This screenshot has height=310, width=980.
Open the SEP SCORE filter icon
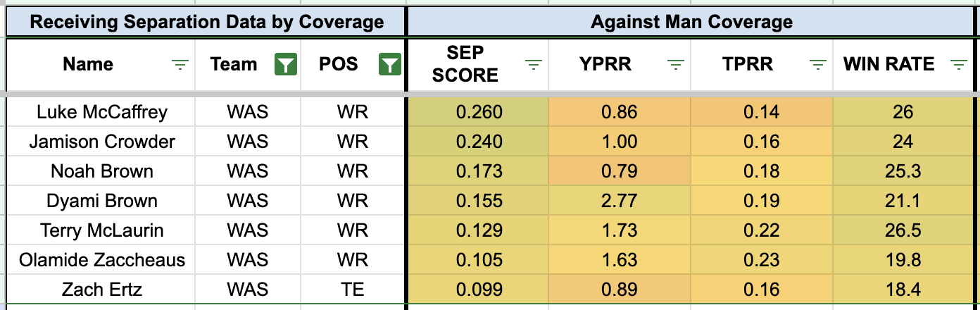pos(534,65)
